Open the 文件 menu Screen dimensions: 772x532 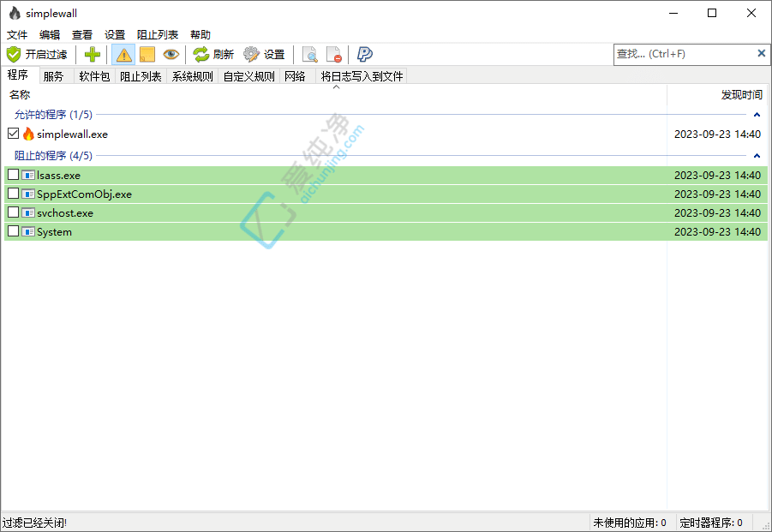click(17, 35)
